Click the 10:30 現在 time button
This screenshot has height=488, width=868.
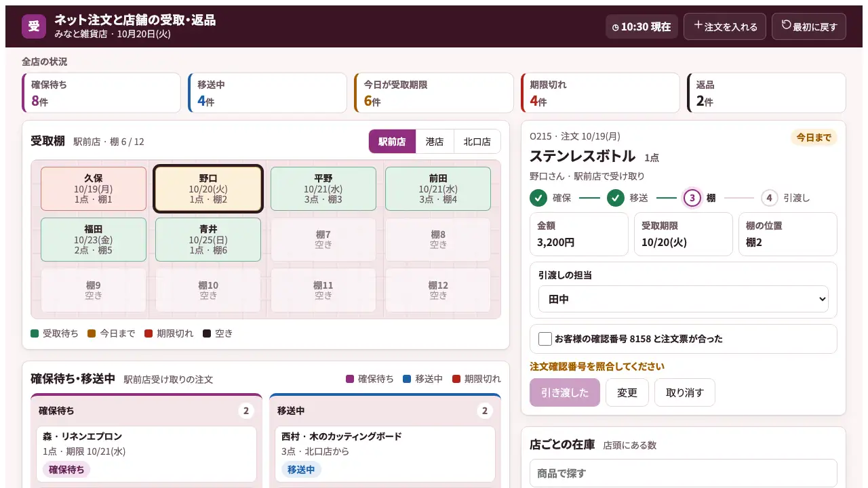point(642,26)
